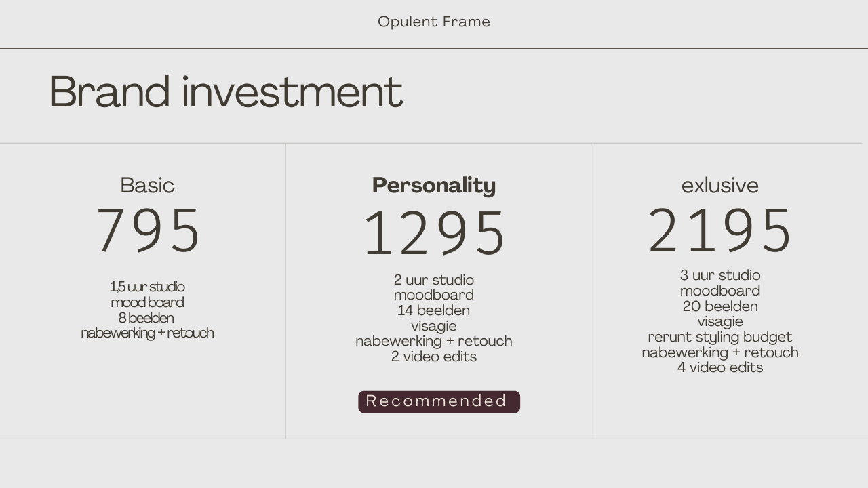
Task: Click the 2195 price figure
Action: pos(720,230)
